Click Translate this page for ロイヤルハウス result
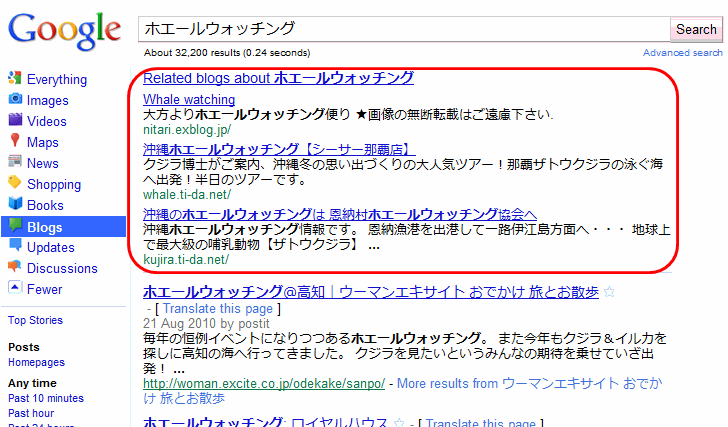 click(481, 422)
